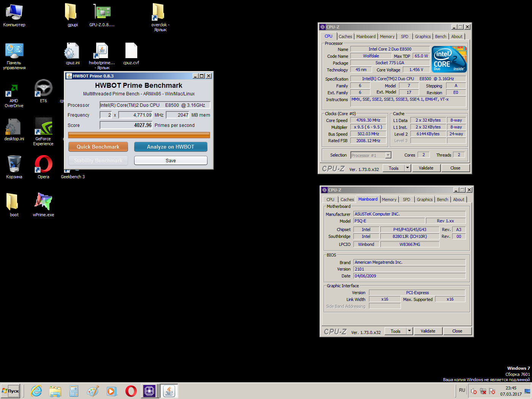Switch to the Java HWBOT Prime taskbar button

tap(169, 391)
